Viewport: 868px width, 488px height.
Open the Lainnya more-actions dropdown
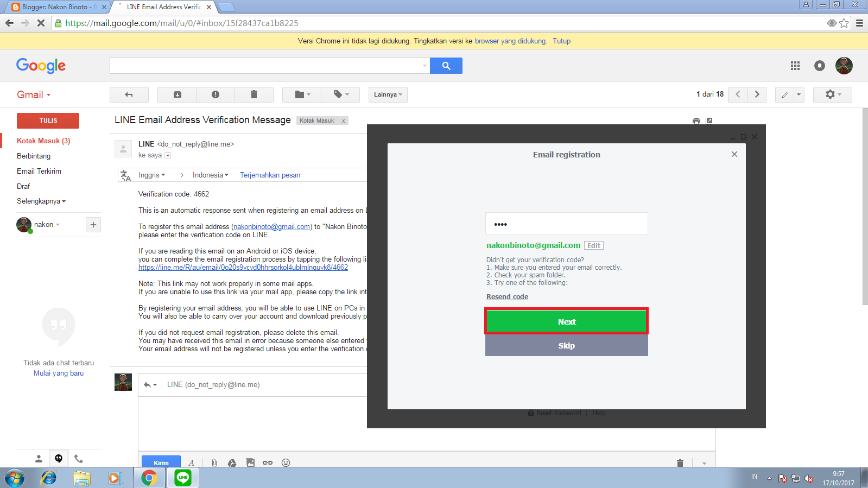click(388, 94)
